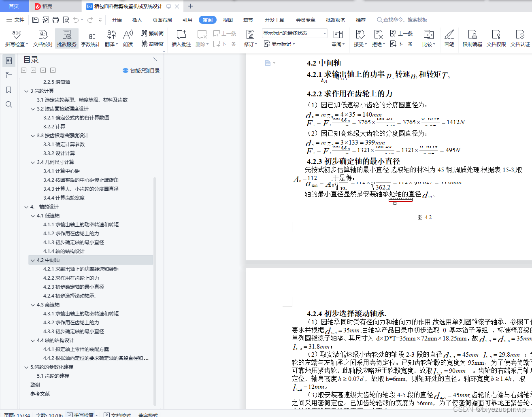Open 文档校对 document proofreading
The width and height of the screenshot is (532, 417).
click(43, 38)
